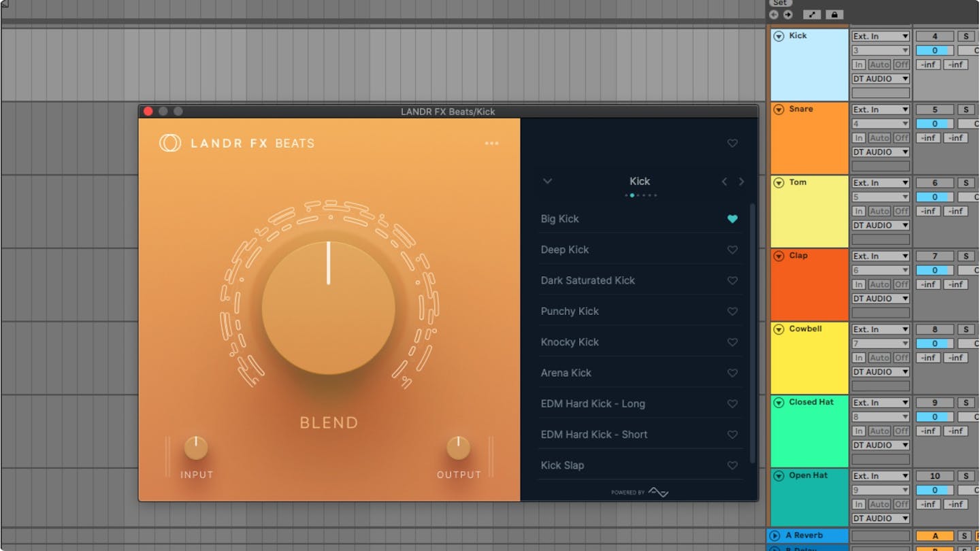980x551 pixels.
Task: Click the favorites filter heart above Kick header
Action: [732, 143]
